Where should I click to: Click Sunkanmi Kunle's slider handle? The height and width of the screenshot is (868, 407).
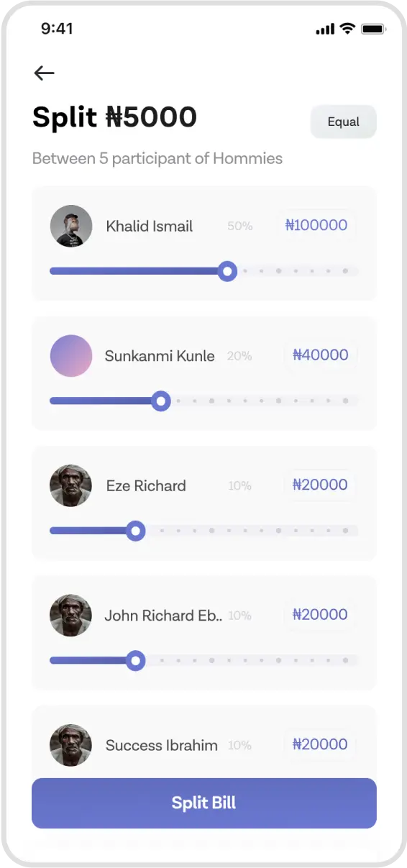[x=161, y=401]
